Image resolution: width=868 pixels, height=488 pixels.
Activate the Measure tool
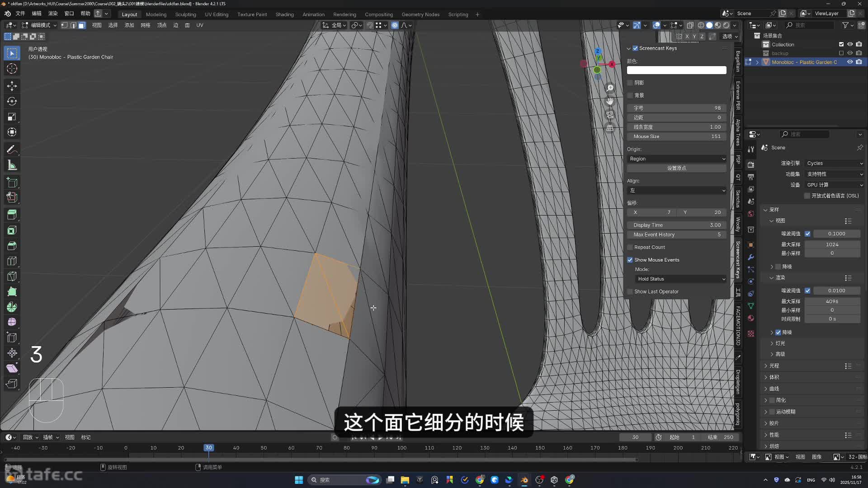click(12, 165)
